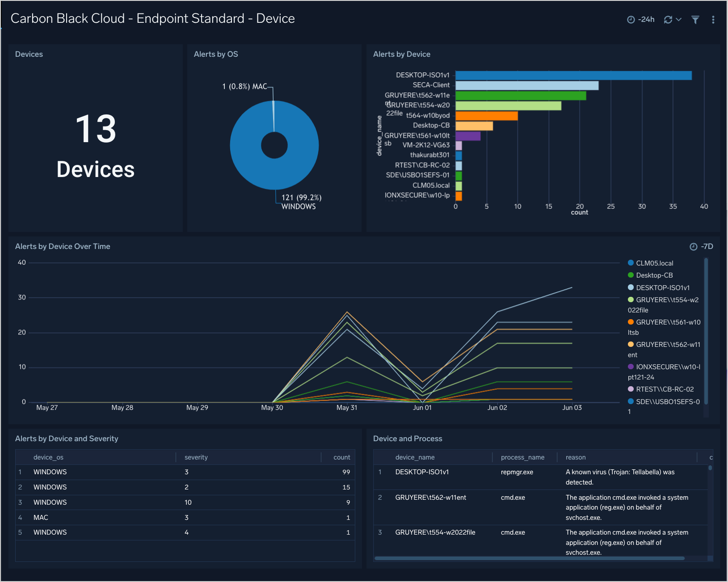Click the legend scrollbar in Alerts over Time
The image size is (728, 582).
706,335
